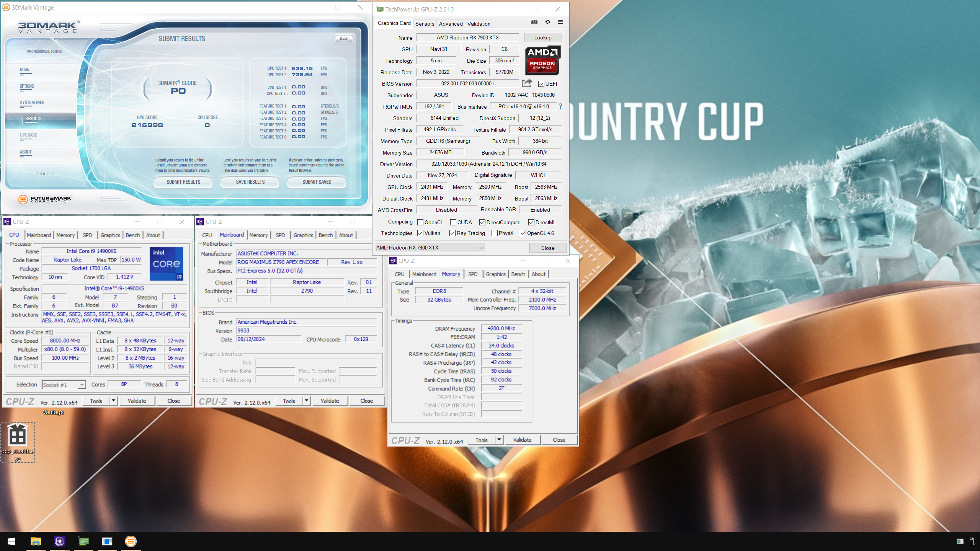Image resolution: width=980 pixels, height=551 pixels.
Task: Click the HELP button in 3DMark Vantage
Action: click(344, 38)
